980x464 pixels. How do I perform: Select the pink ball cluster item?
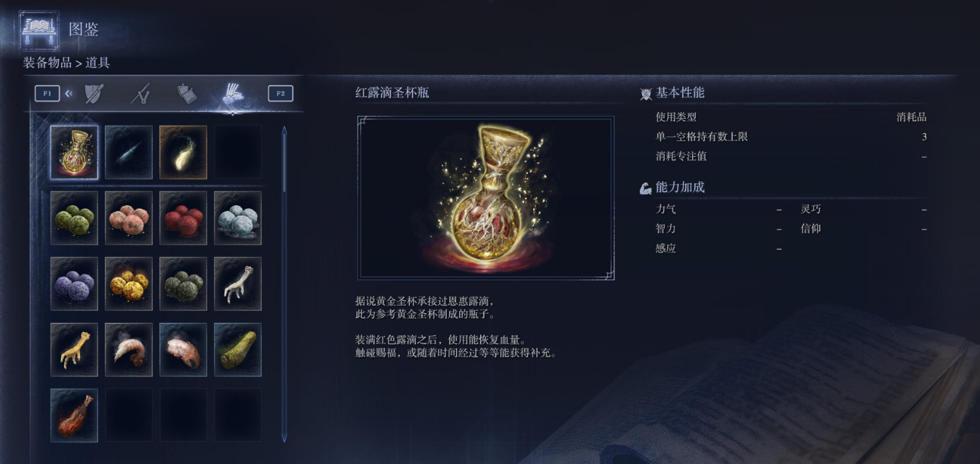click(129, 218)
